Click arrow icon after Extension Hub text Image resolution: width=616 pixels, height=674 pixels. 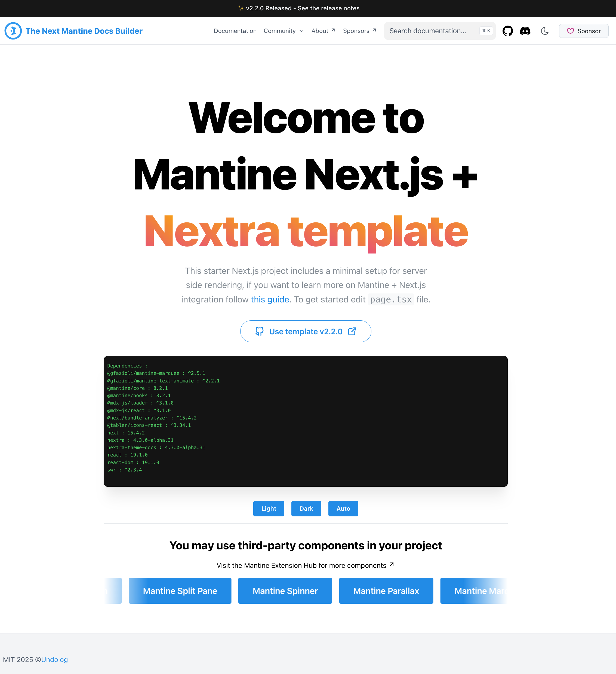[392, 564]
